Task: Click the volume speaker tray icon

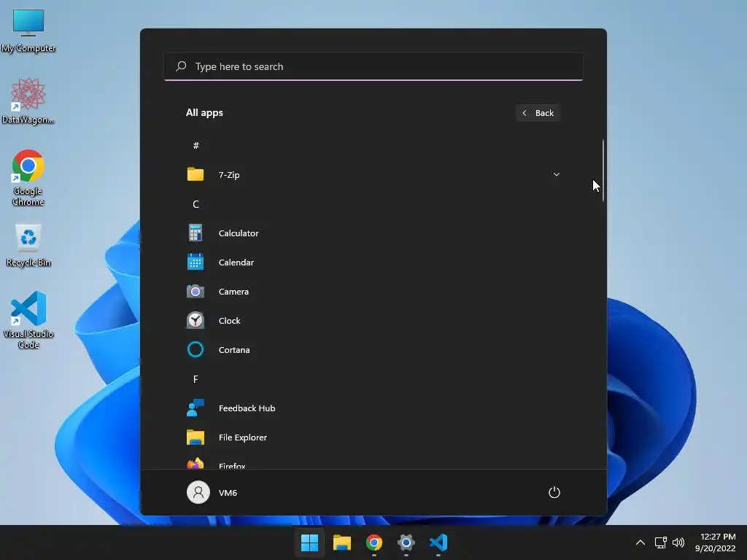Action: point(678,542)
